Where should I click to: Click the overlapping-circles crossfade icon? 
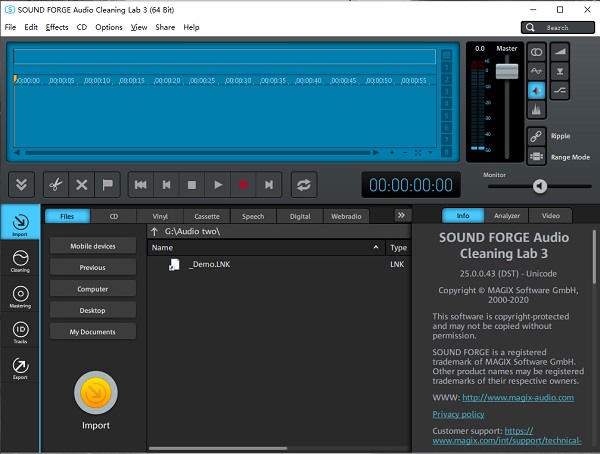tap(536, 52)
